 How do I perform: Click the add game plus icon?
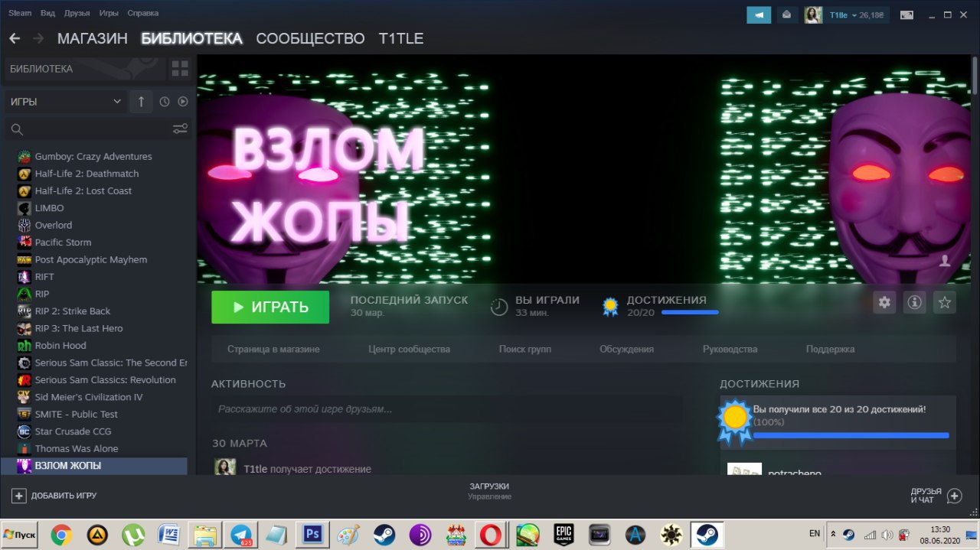(x=19, y=496)
